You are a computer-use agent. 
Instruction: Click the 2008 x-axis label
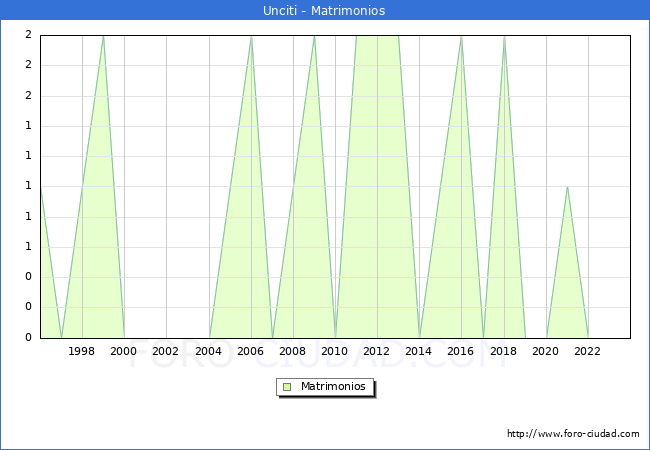tap(292, 351)
